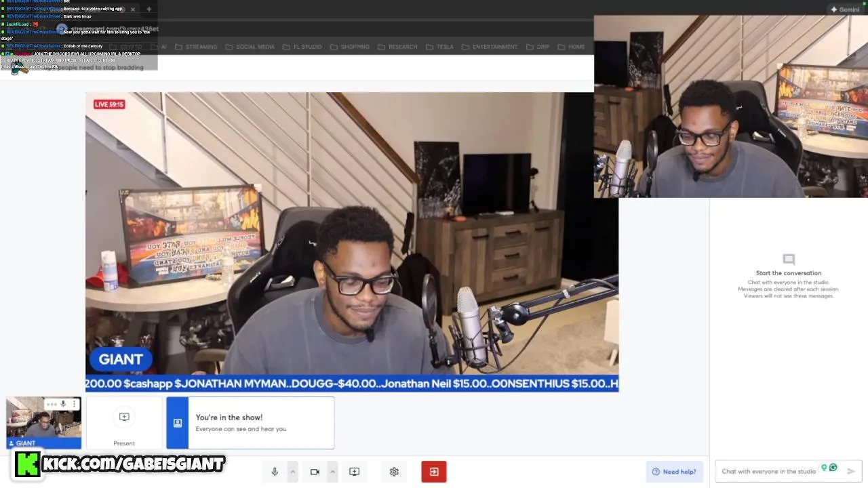Image resolution: width=868 pixels, height=488 pixels.
Task: Open the DRIP bookmarks folder
Action: [x=537, y=47]
